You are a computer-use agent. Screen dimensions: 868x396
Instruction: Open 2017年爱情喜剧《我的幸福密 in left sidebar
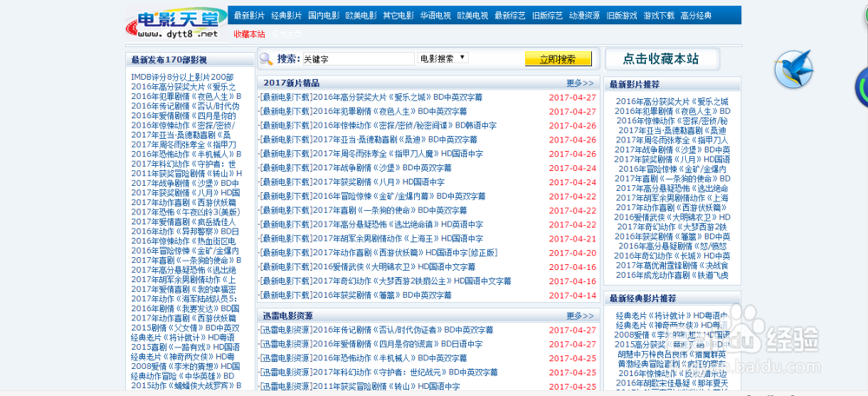(x=183, y=289)
